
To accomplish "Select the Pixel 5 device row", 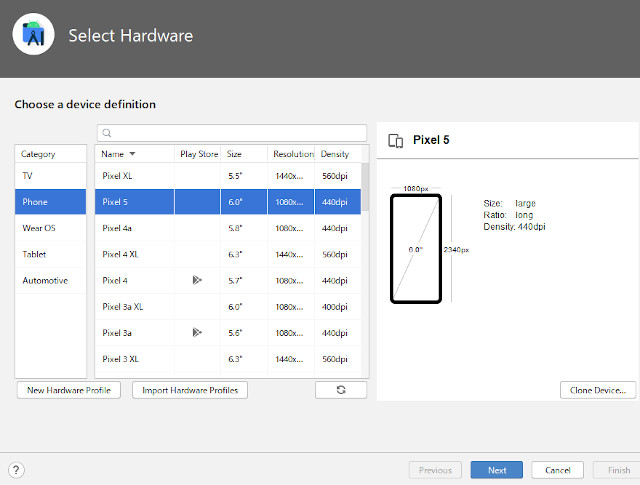I will [228, 202].
